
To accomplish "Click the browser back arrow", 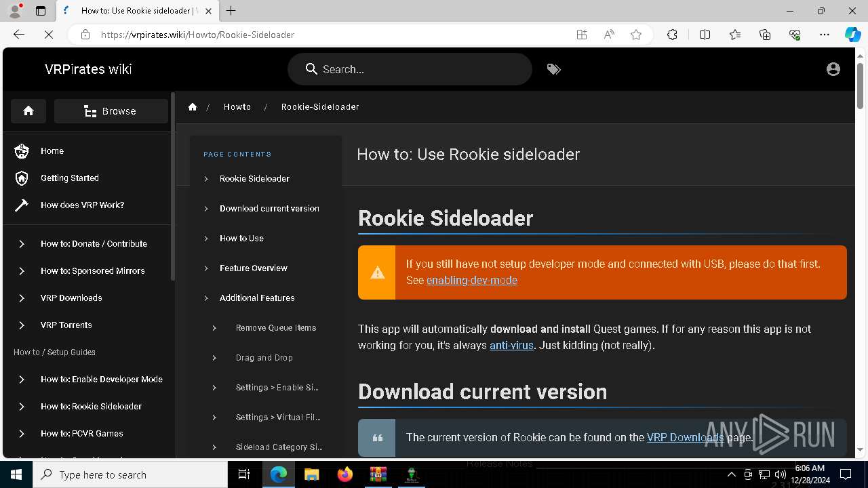I will point(19,35).
